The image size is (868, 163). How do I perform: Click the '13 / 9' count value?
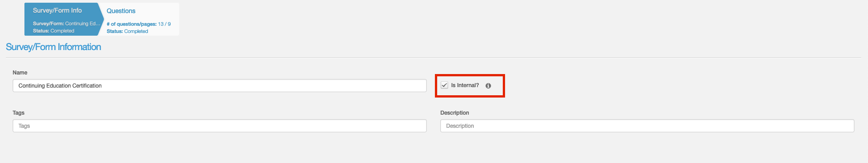[x=164, y=24]
